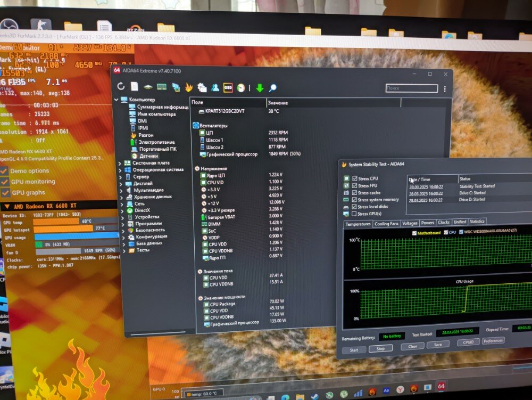Open the monitor diagnostics icon in AIDA64
The image size is (532, 400).
click(176, 87)
